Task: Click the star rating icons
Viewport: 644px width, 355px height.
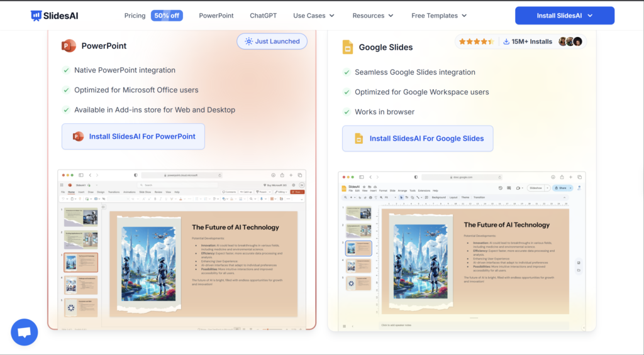Action: click(476, 41)
